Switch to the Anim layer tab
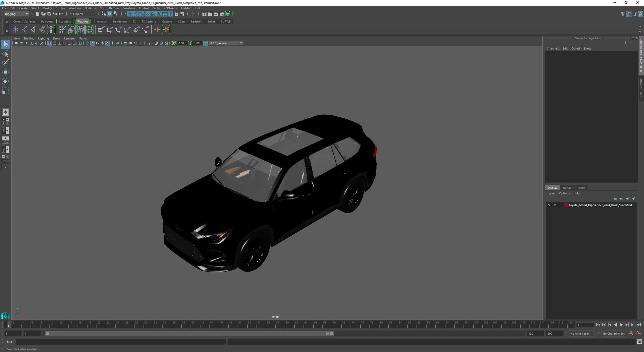The height and width of the screenshot is (352, 644). tap(582, 188)
